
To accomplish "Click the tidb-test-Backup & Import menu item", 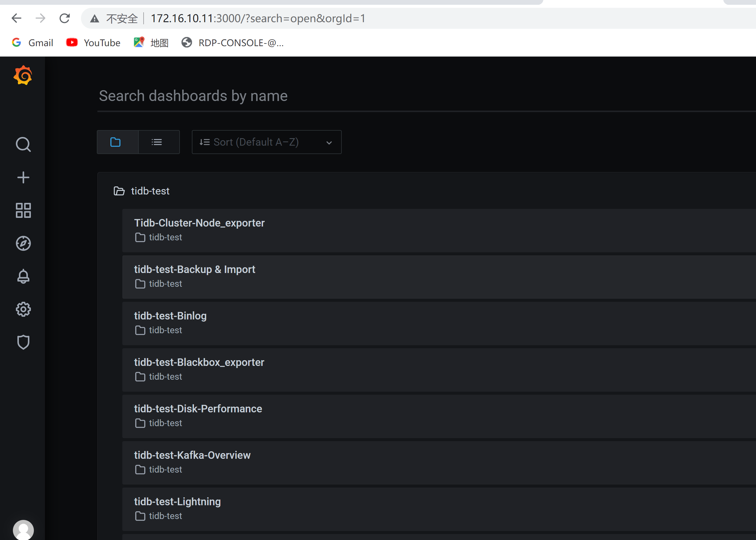I will tap(194, 269).
